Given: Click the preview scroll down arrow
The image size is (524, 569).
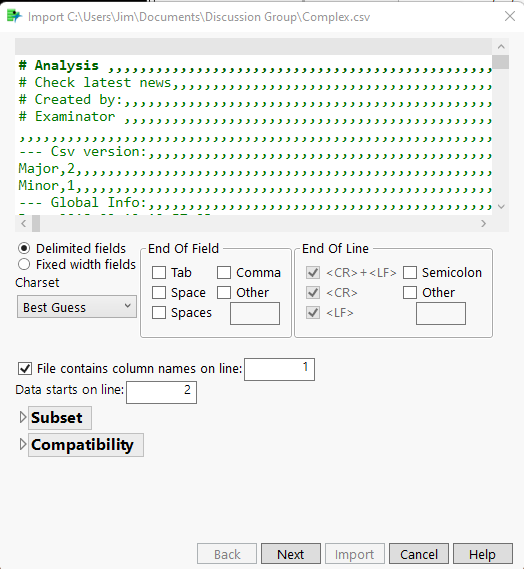Looking at the screenshot, I should point(501,207).
